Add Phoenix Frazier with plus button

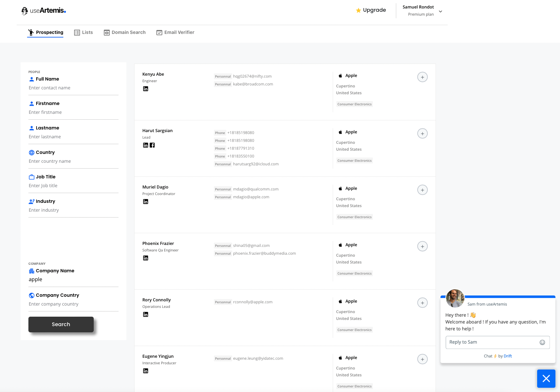coord(423,246)
